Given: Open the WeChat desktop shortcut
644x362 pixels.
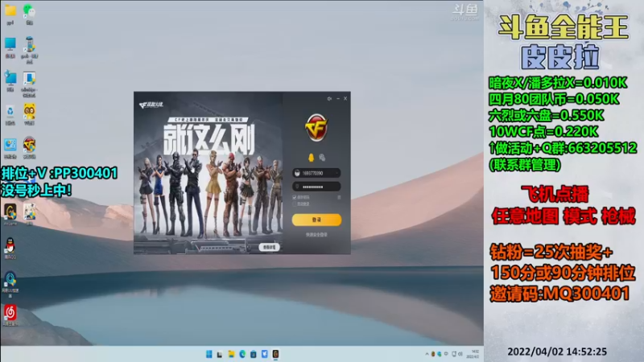Looking at the screenshot, I should pyautogui.click(x=29, y=13).
